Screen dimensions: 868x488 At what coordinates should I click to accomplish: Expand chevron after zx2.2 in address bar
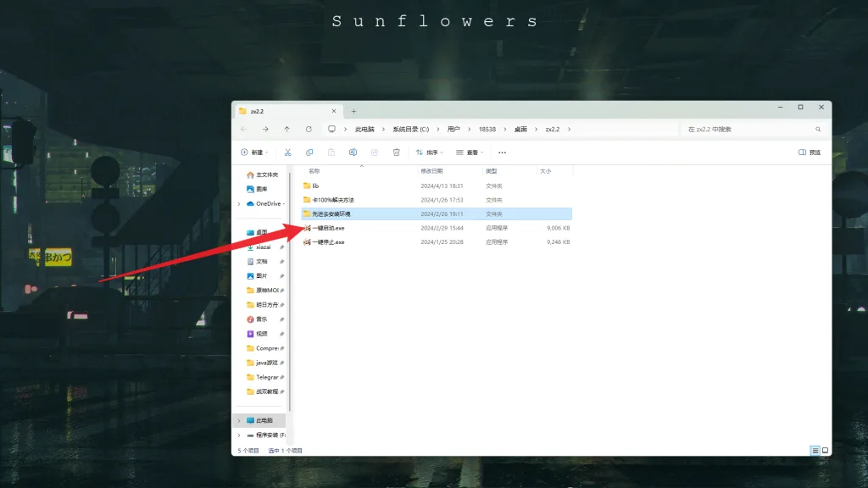[x=569, y=129]
